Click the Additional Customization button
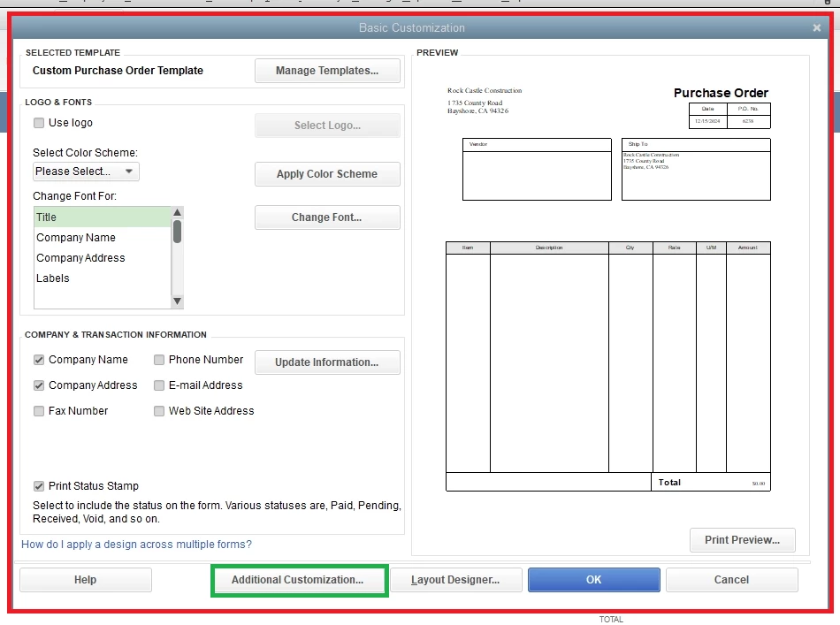 tap(297, 580)
